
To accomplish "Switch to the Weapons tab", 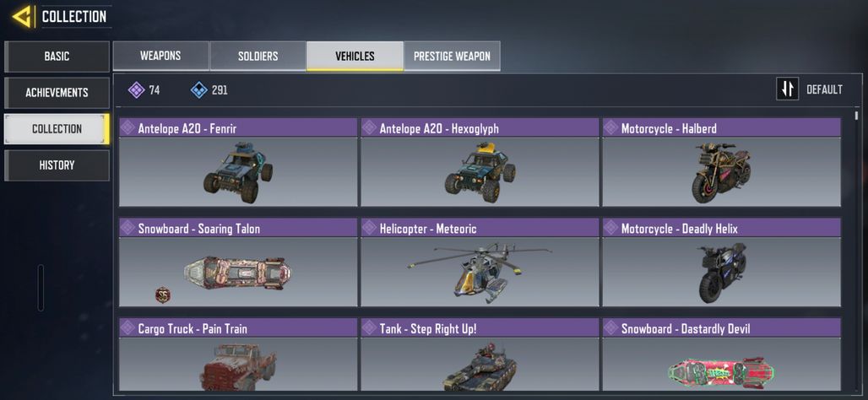I will coord(160,56).
